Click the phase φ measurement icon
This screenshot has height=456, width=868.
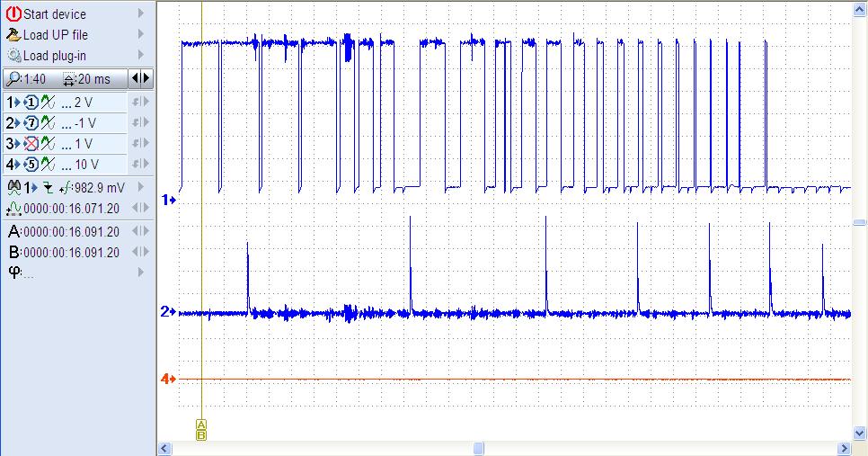click(15, 272)
